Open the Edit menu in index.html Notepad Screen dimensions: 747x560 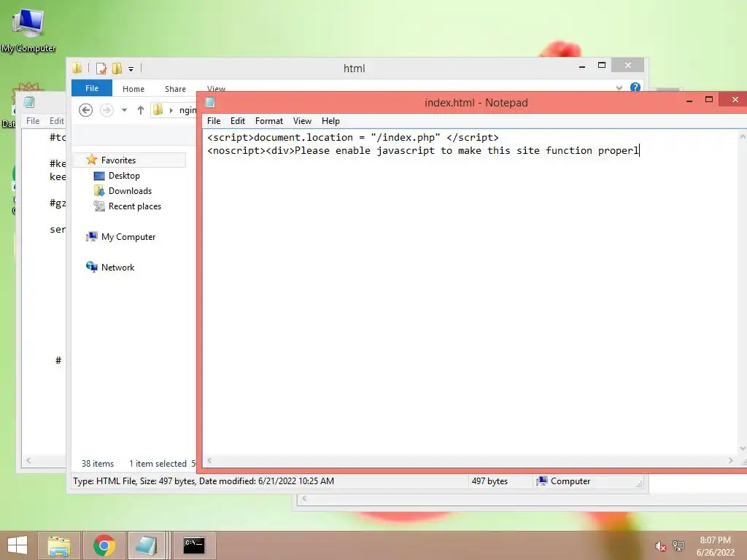tap(238, 121)
